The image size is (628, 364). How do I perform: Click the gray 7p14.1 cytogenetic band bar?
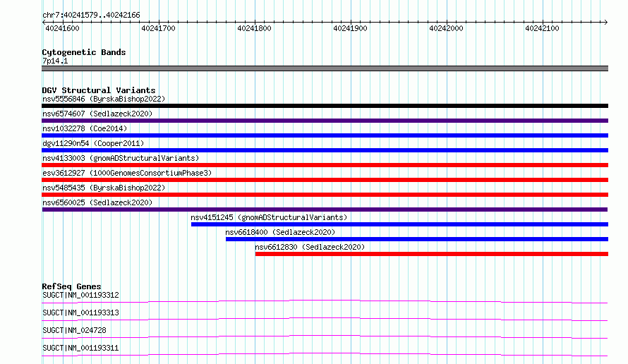[325, 68]
